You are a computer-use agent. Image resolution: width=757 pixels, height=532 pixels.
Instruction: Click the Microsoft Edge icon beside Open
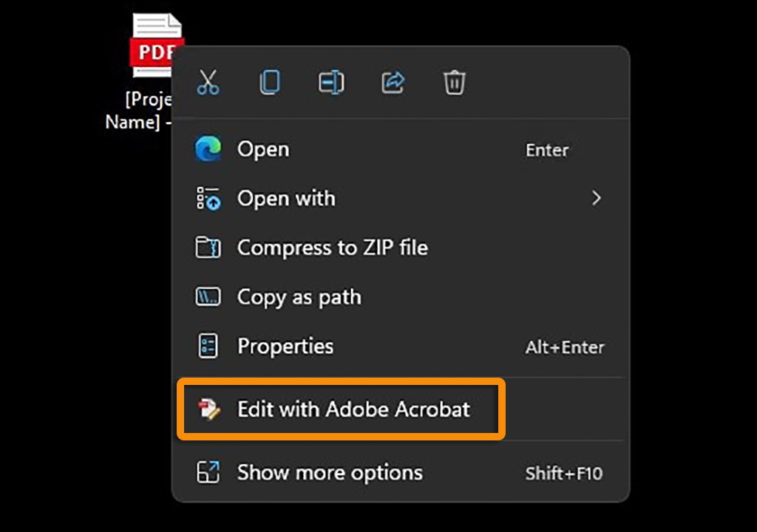pyautogui.click(x=208, y=149)
